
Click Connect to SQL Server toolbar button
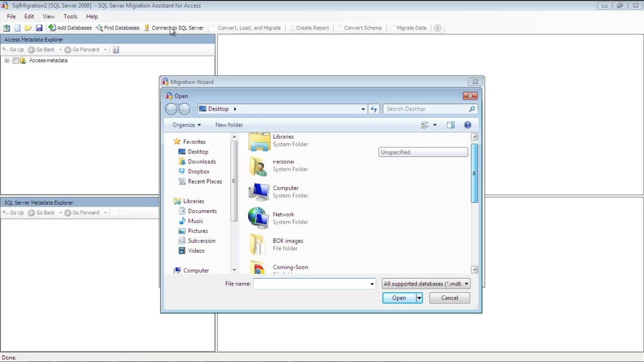174,28
